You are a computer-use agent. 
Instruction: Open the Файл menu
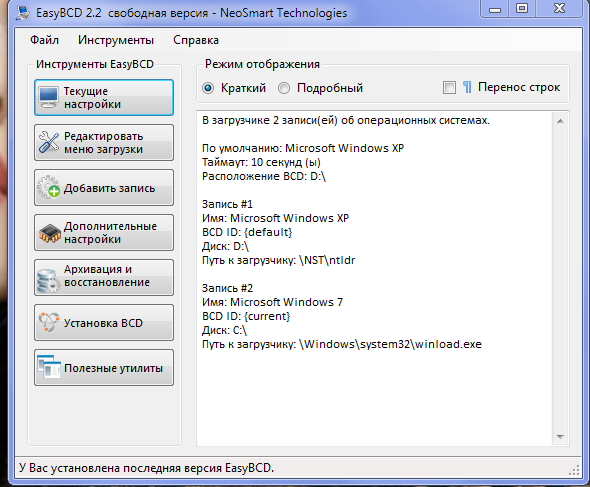44,40
